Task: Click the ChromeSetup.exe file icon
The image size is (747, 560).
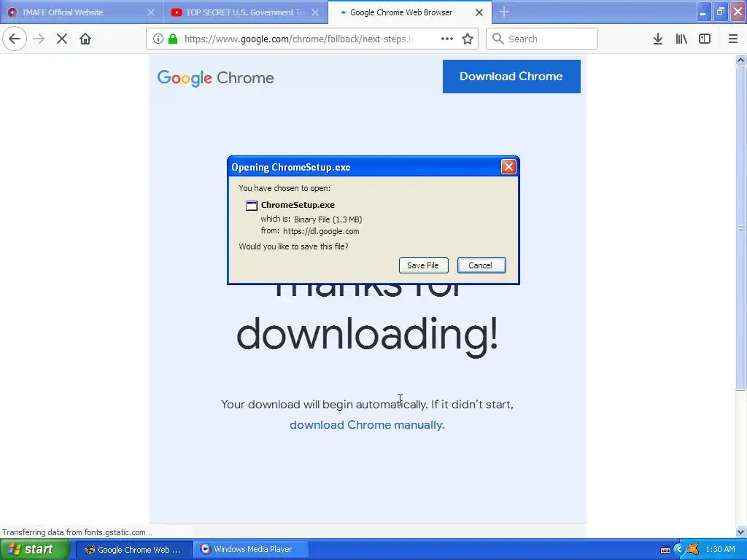Action: (251, 205)
